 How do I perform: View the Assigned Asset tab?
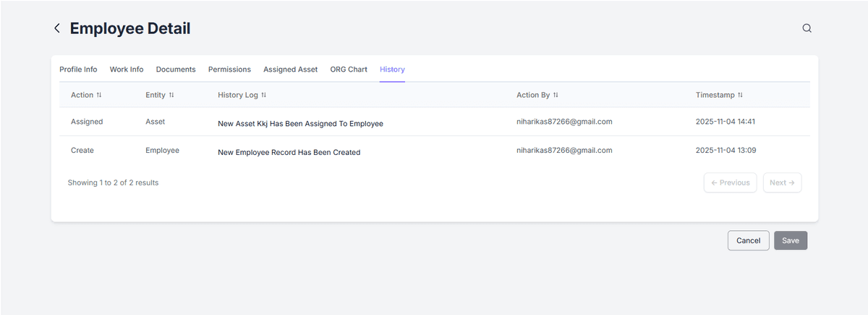click(290, 70)
